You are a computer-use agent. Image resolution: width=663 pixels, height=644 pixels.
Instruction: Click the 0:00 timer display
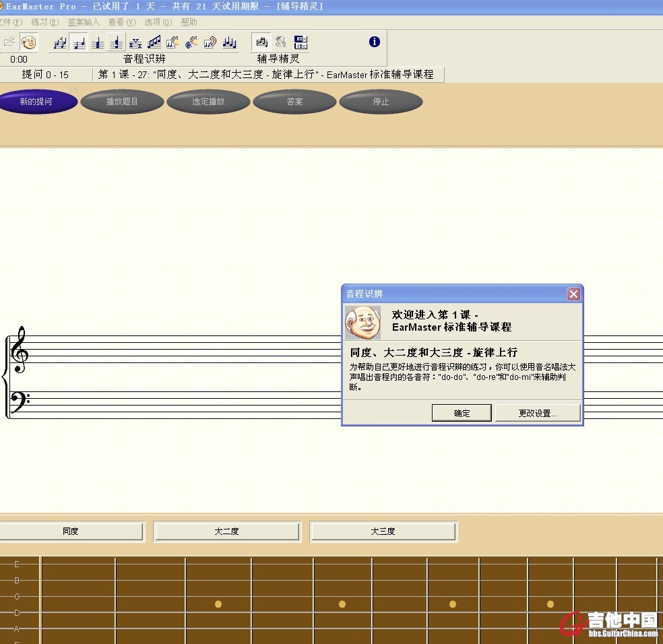pos(19,60)
